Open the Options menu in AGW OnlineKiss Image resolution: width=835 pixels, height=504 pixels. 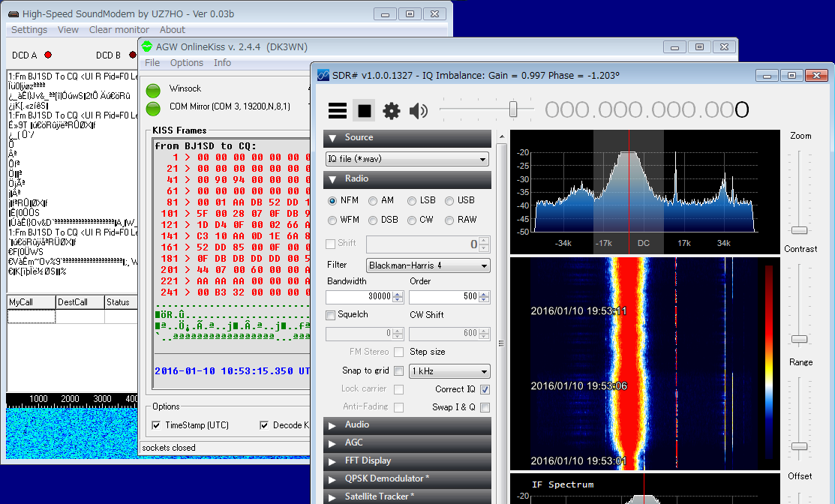(187, 63)
